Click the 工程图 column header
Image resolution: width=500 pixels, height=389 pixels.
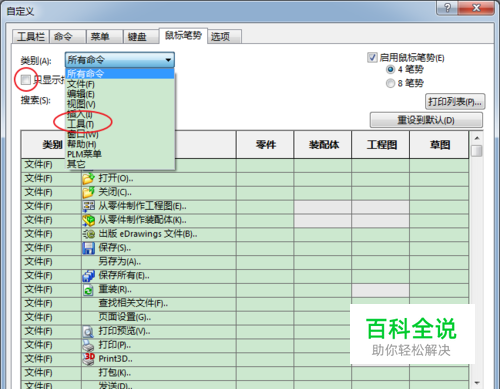[381, 145]
